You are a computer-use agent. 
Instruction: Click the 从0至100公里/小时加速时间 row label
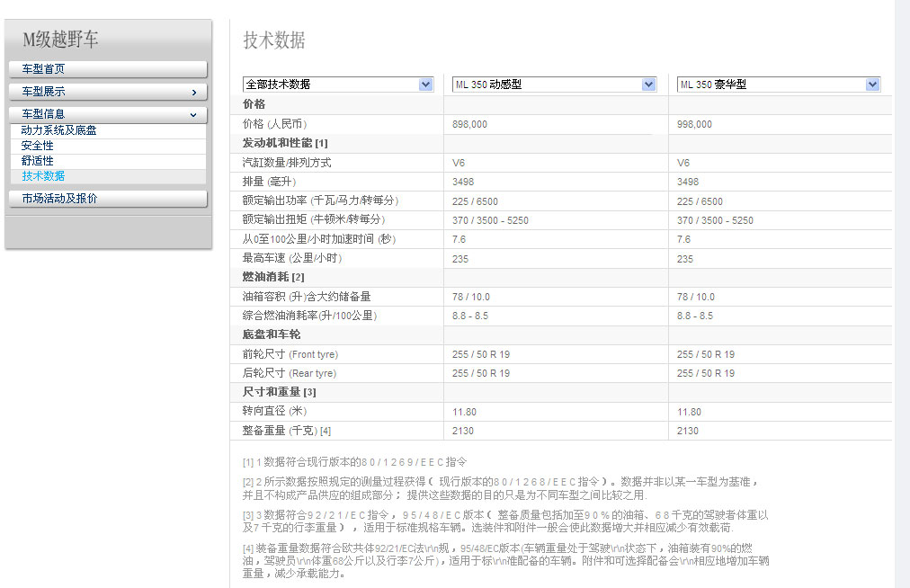pyautogui.click(x=318, y=238)
